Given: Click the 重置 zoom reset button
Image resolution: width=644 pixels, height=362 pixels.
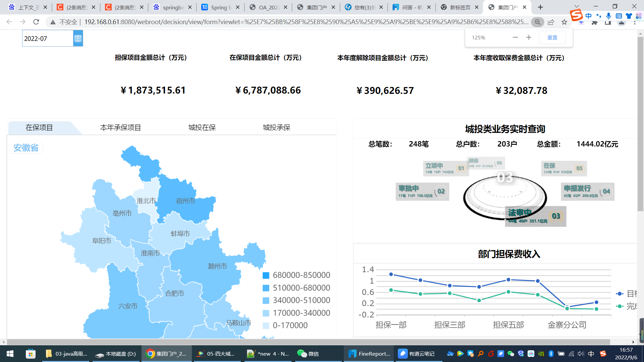Looking at the screenshot, I should (552, 38).
